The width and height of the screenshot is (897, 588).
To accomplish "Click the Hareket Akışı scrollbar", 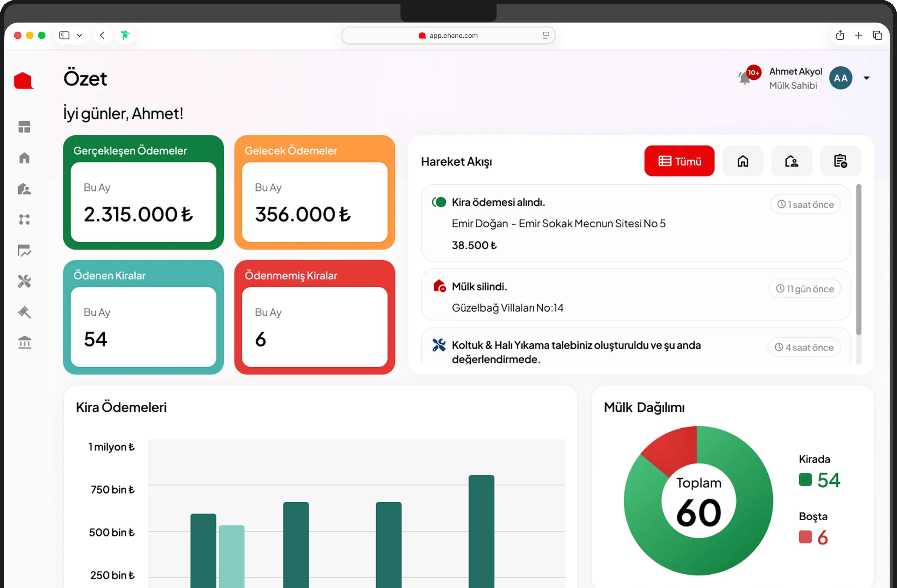I will click(859, 259).
